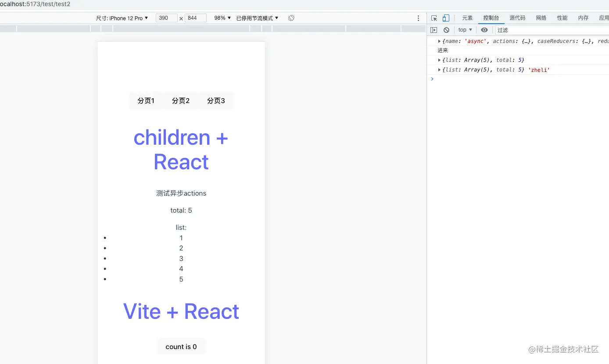Click the Vite + React heading

point(181,311)
